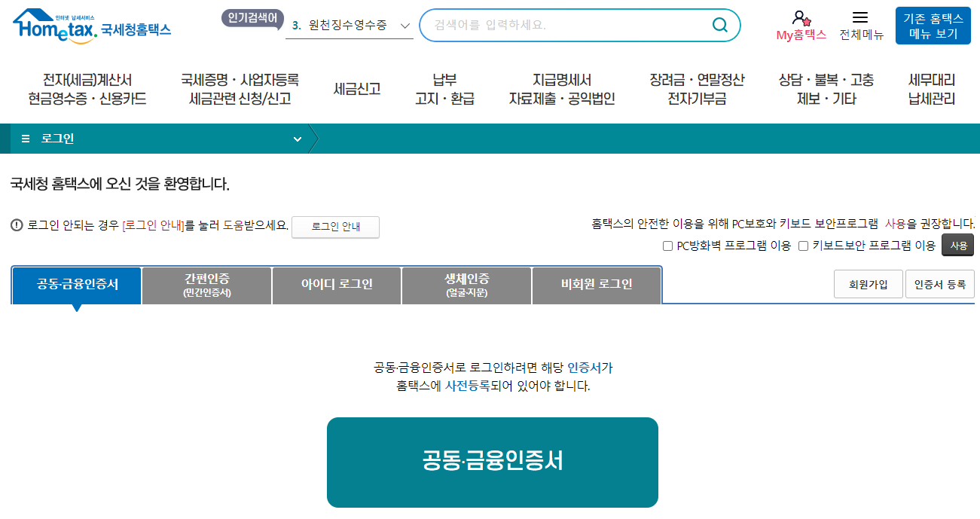Expand the 인기검색어 dropdown list
Viewport: 980px width, 519px height.
[x=405, y=25]
